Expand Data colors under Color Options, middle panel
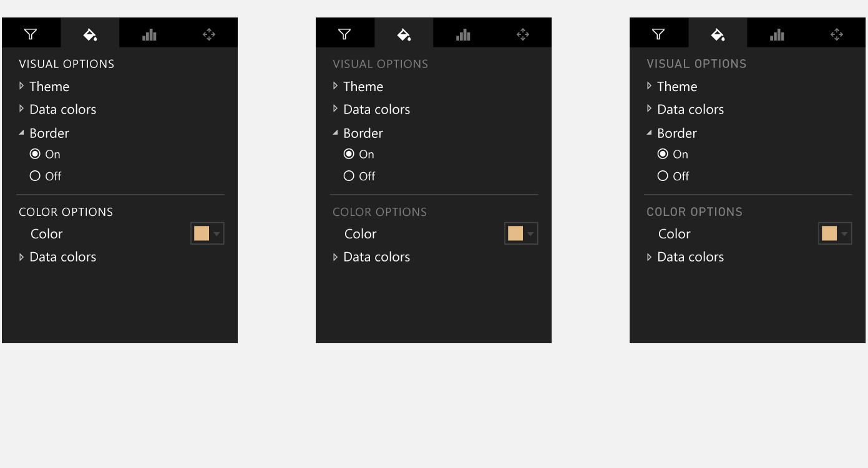Screen dimensions: 868x468 click(x=335, y=256)
